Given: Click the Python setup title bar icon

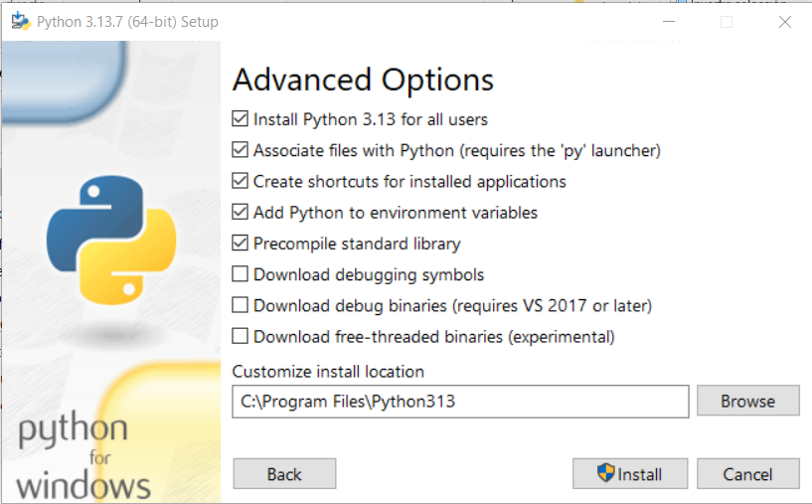Looking at the screenshot, I should coord(20,21).
